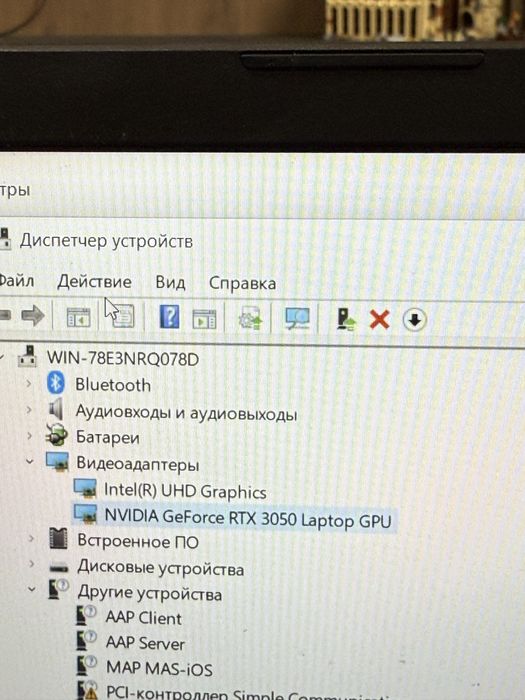Click the adapter icon beside Intel(R) UHD Graphics
The height and width of the screenshot is (700, 525).
click(x=85, y=488)
